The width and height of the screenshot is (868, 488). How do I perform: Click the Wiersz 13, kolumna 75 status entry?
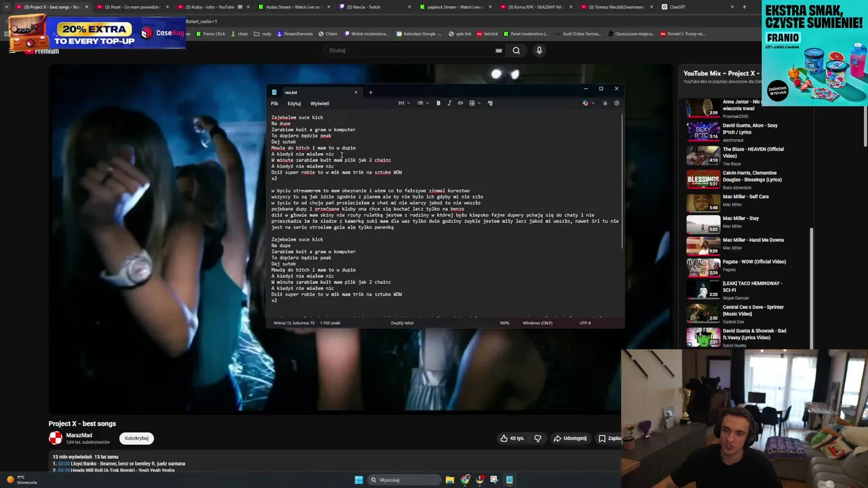point(294,323)
